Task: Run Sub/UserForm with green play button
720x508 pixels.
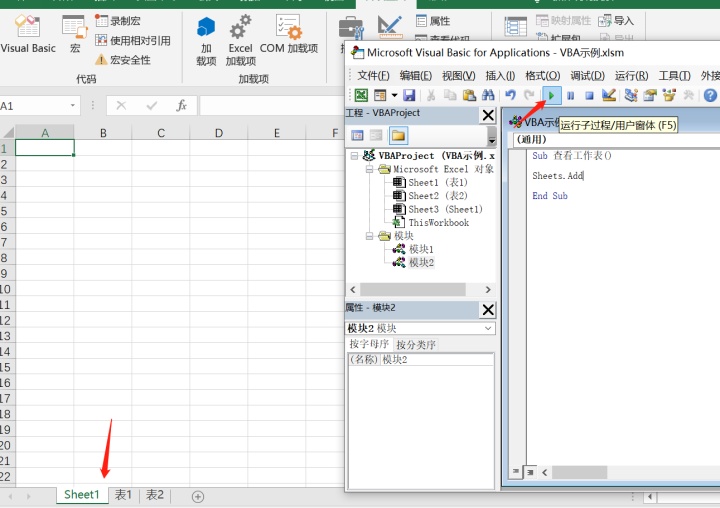Action: pyautogui.click(x=551, y=96)
